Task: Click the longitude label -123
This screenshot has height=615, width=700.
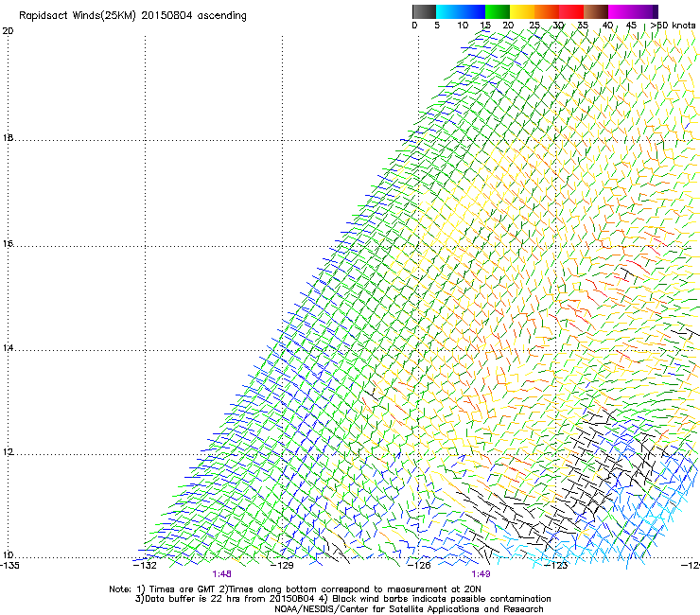Action: tap(556, 565)
